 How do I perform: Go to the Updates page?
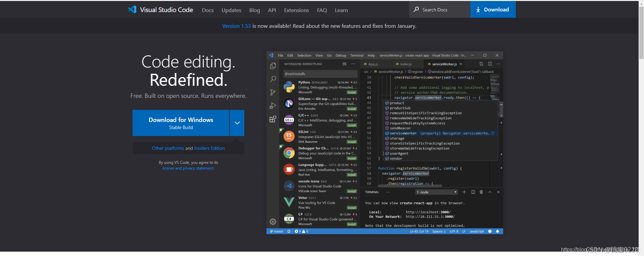click(x=231, y=10)
